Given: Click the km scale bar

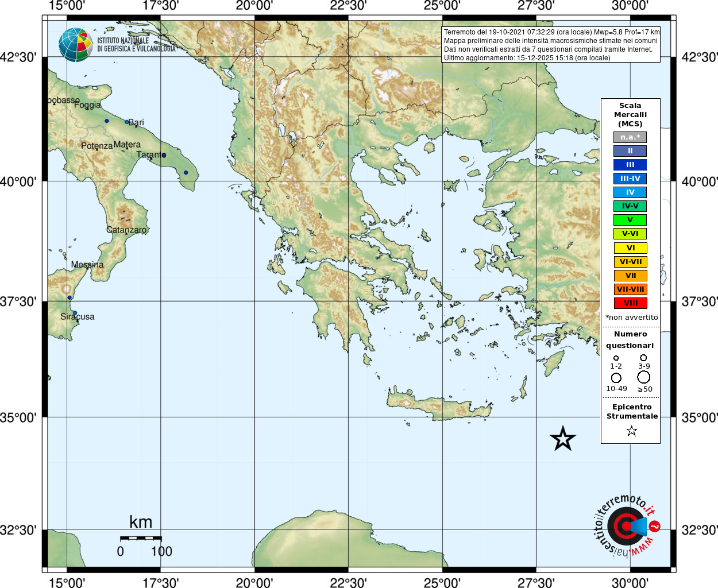Looking at the screenshot, I should 141,538.
